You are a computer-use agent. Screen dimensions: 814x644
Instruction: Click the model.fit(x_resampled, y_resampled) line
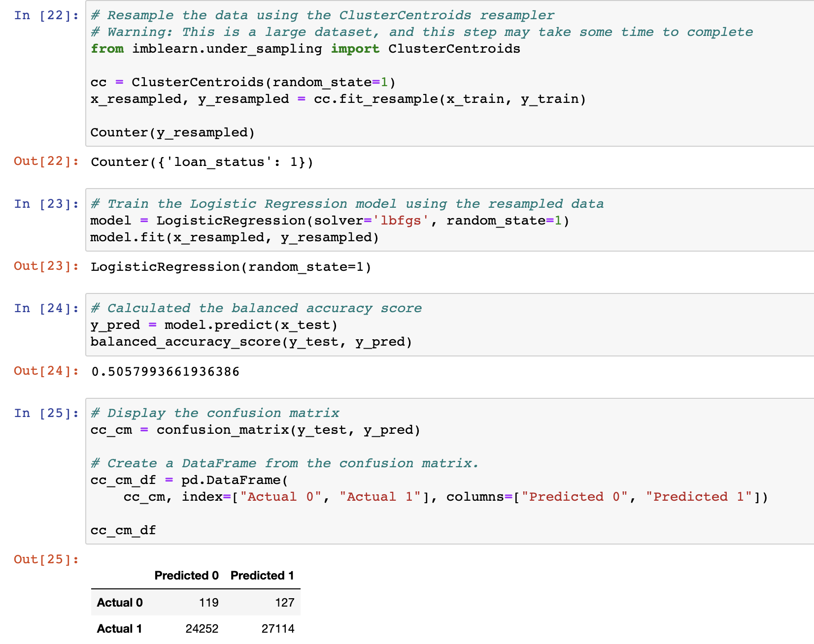[235, 237]
